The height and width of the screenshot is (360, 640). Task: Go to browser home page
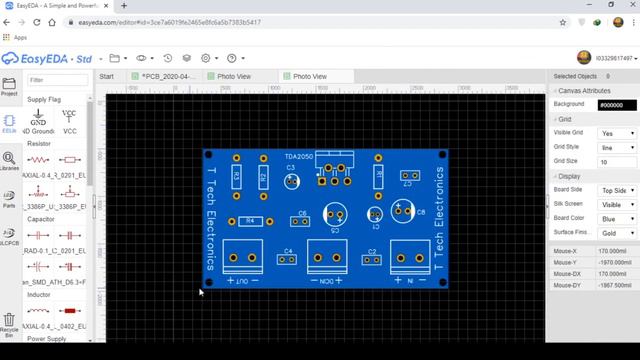point(52,22)
